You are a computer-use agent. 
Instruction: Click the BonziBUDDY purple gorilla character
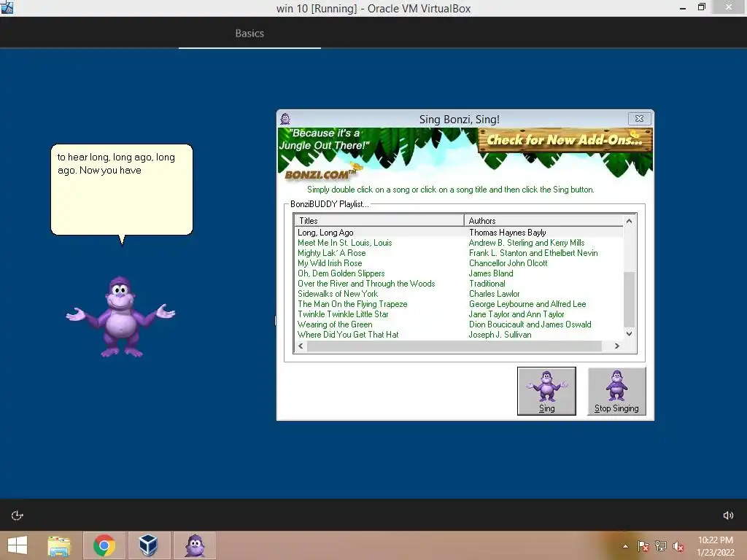(121, 316)
